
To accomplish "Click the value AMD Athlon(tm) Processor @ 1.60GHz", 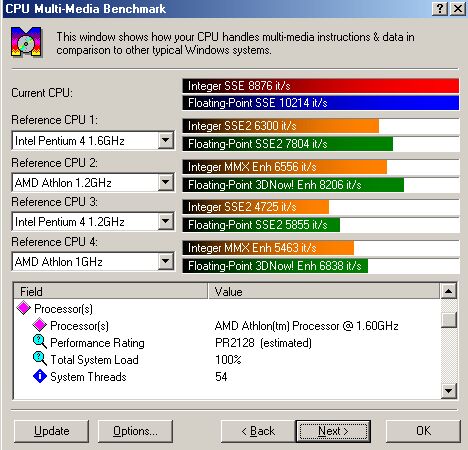I will [x=307, y=325].
